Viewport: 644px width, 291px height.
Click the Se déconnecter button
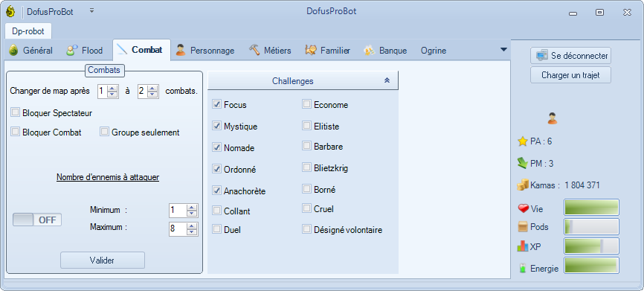(x=570, y=56)
